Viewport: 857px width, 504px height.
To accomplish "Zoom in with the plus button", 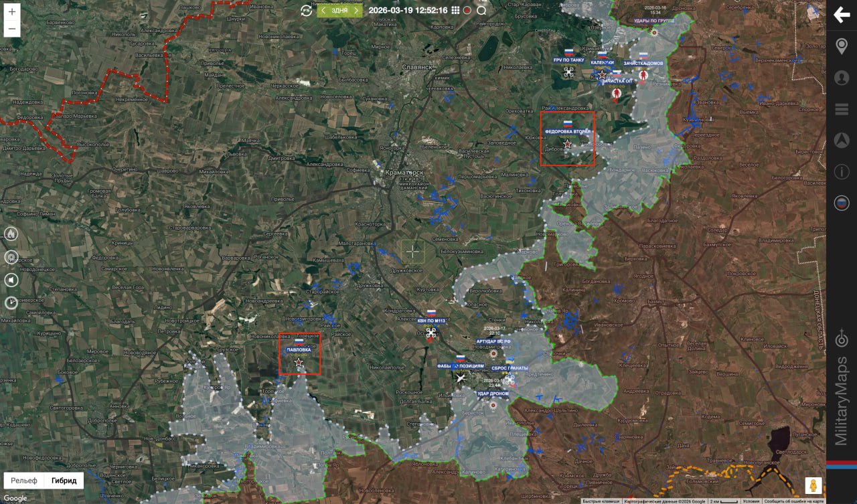I will coord(11,12).
